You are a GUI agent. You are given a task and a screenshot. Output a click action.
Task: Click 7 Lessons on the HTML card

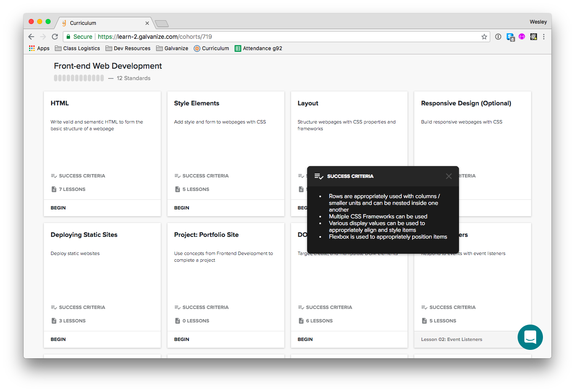[68, 189]
